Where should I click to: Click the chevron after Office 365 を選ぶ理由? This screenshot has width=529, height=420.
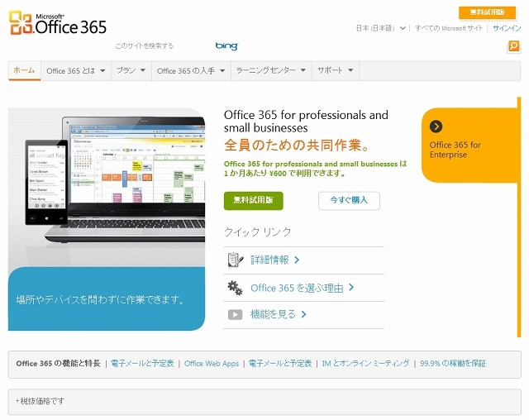351,287
